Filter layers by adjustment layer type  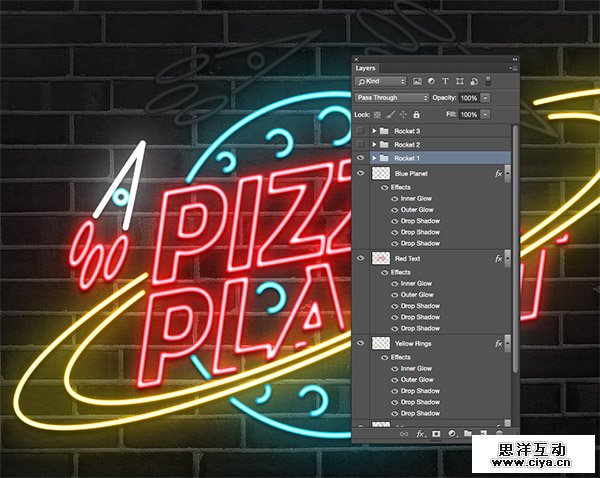pyautogui.click(x=431, y=81)
